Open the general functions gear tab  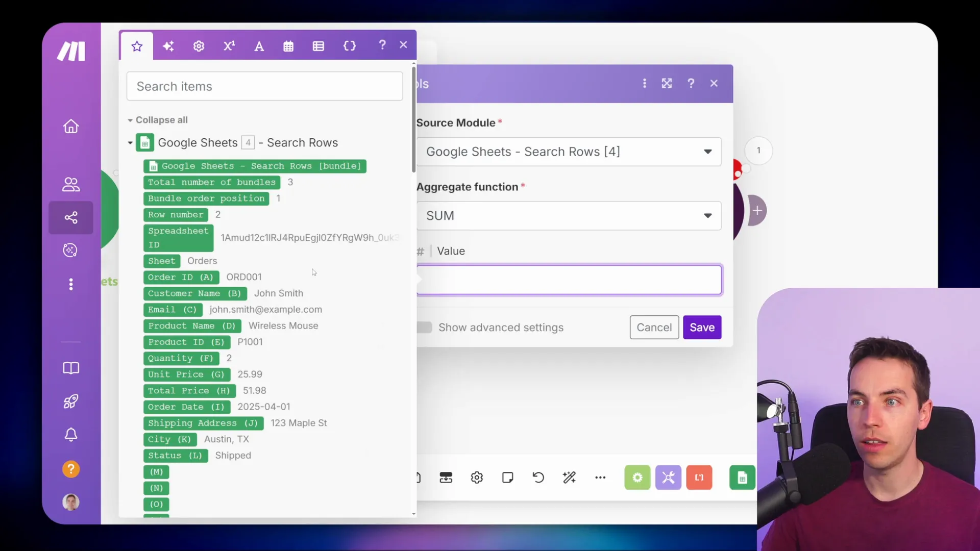click(199, 46)
